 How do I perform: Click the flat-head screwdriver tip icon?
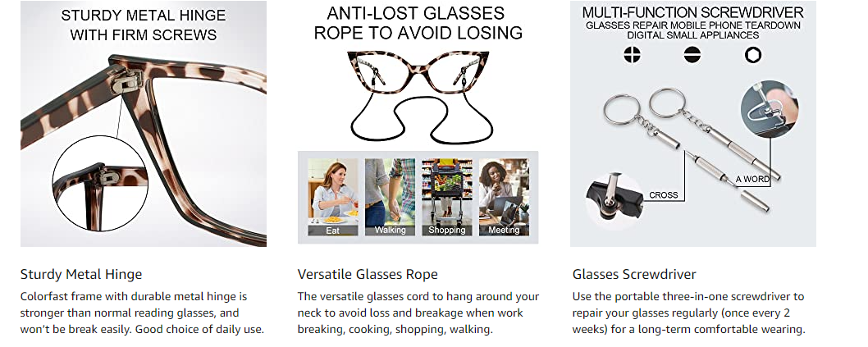point(692,55)
